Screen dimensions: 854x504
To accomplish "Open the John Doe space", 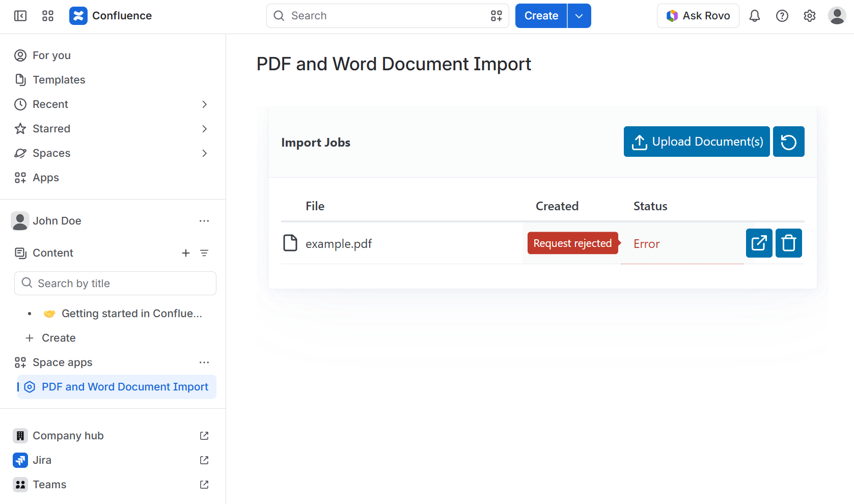I will 57,221.
